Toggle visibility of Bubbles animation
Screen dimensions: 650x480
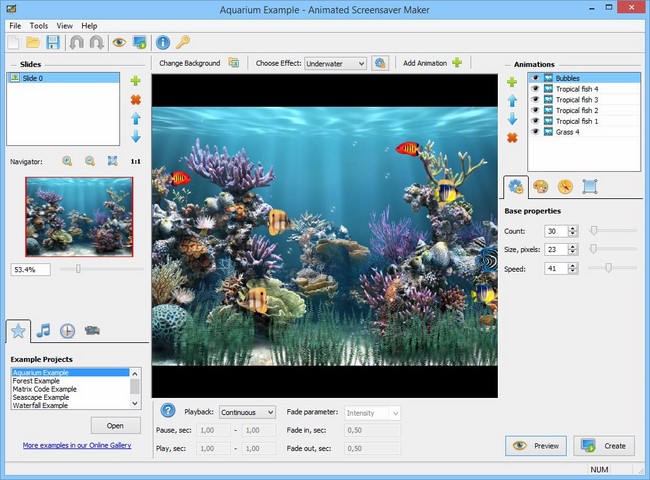535,78
